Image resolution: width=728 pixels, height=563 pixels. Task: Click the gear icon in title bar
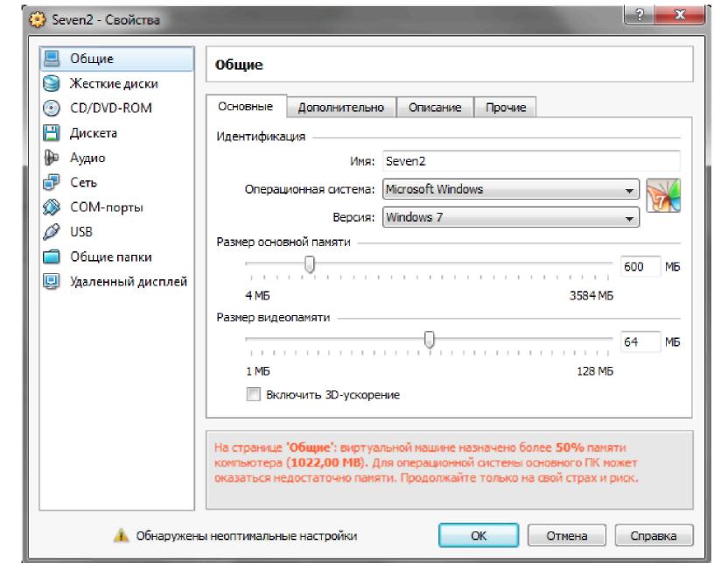[x=38, y=20]
